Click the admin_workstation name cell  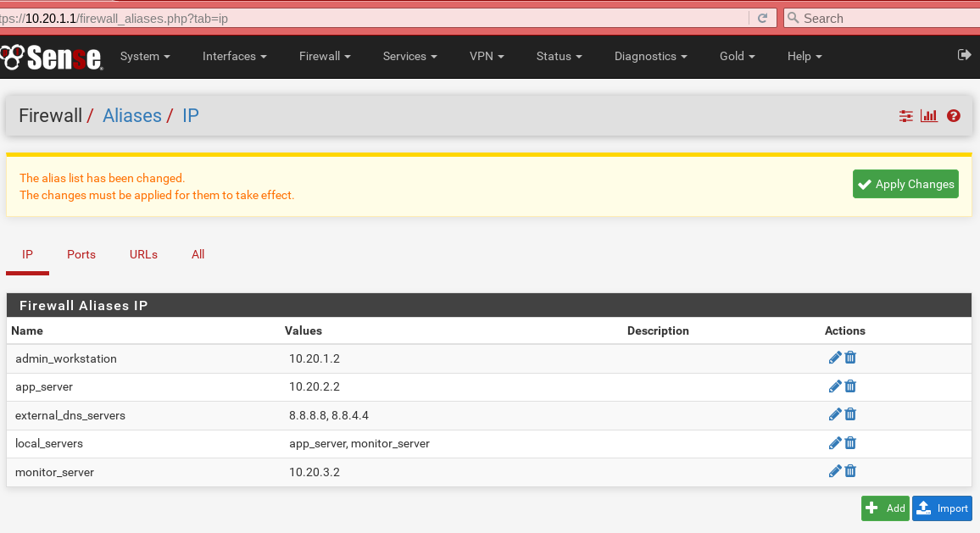65,358
